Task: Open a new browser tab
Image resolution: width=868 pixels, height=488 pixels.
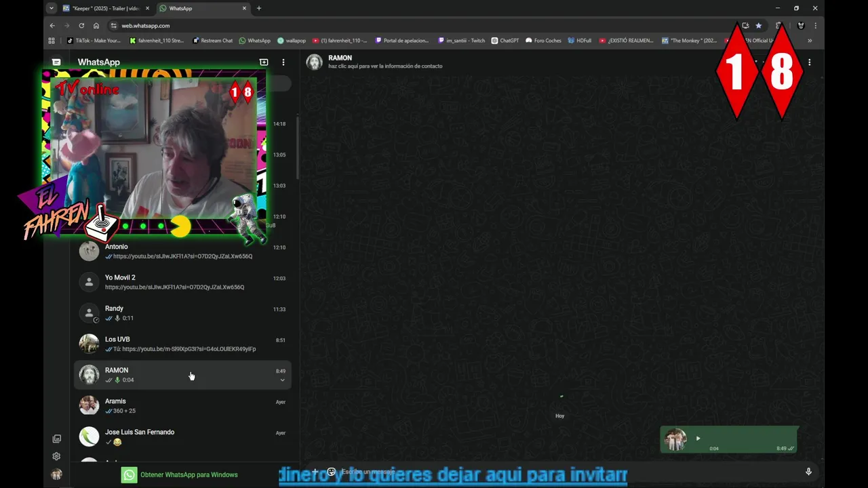Action: [x=259, y=8]
